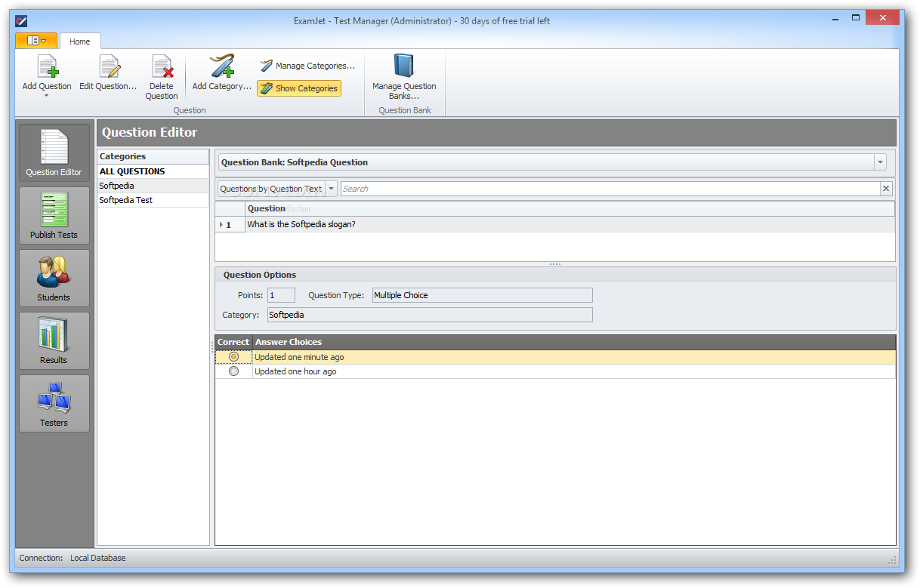Viewport: 920px width, 588px height.
Task: Click the Local Database connection status
Action: [x=98, y=558]
